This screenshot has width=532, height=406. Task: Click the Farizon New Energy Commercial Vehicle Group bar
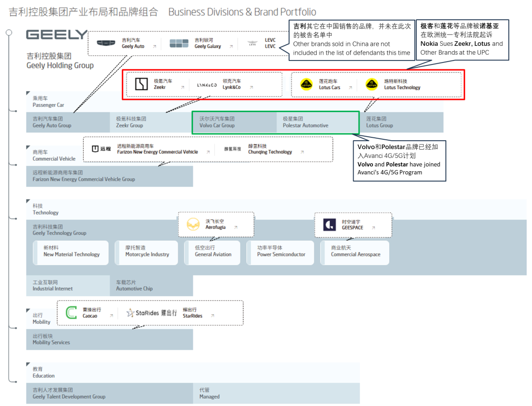tap(109, 176)
